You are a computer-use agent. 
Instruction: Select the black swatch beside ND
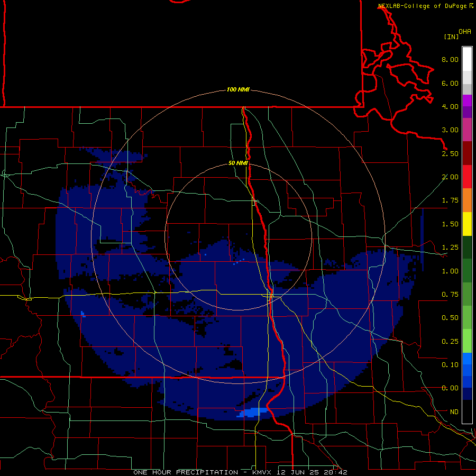[467, 411]
